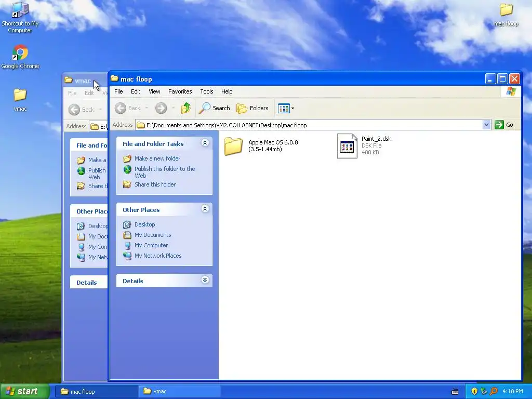The height and width of the screenshot is (399, 532).
Task: Switch to mac floop taskbar button
Action: pos(96,391)
